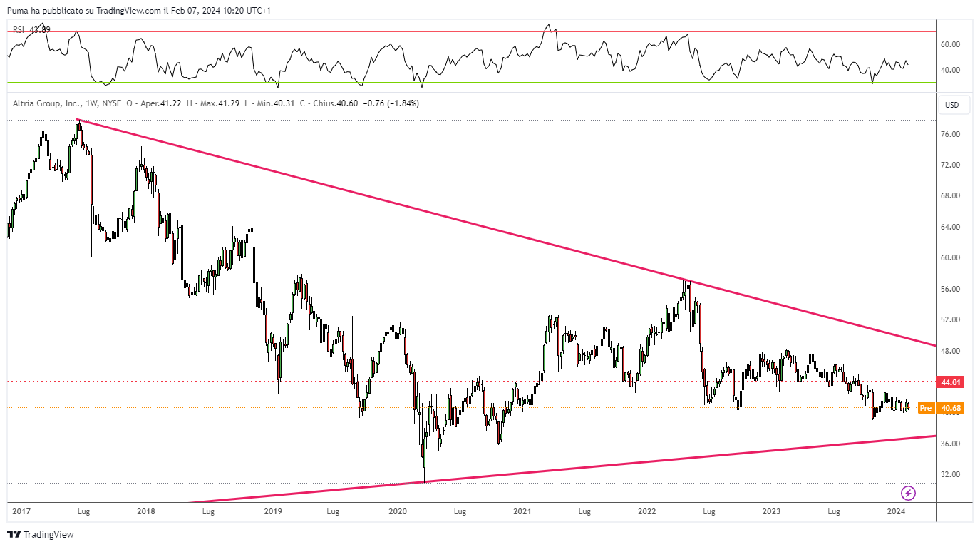
Task: Click the 1W timeframe in the chart title
Action: [91, 103]
